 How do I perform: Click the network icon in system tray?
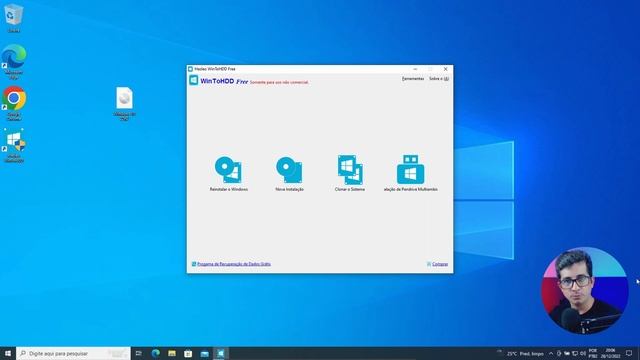coord(575,353)
